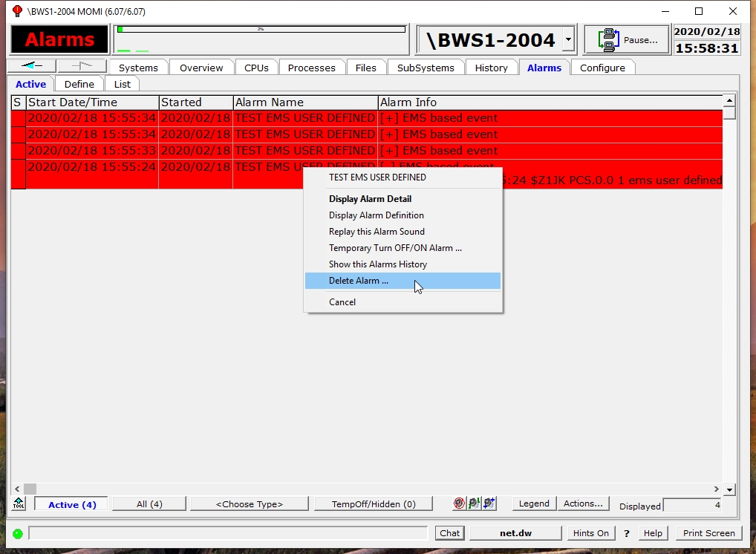Click the left-pointing arrow navigation button

tap(31, 66)
